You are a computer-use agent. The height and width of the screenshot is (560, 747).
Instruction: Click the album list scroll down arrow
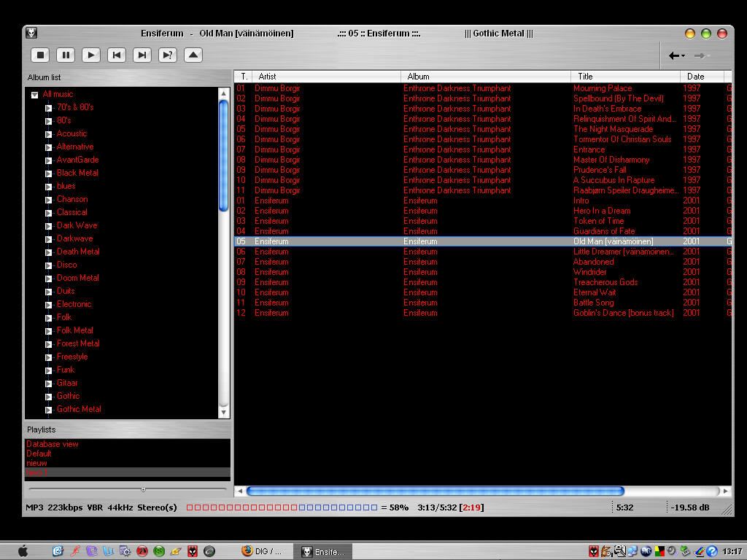click(223, 413)
